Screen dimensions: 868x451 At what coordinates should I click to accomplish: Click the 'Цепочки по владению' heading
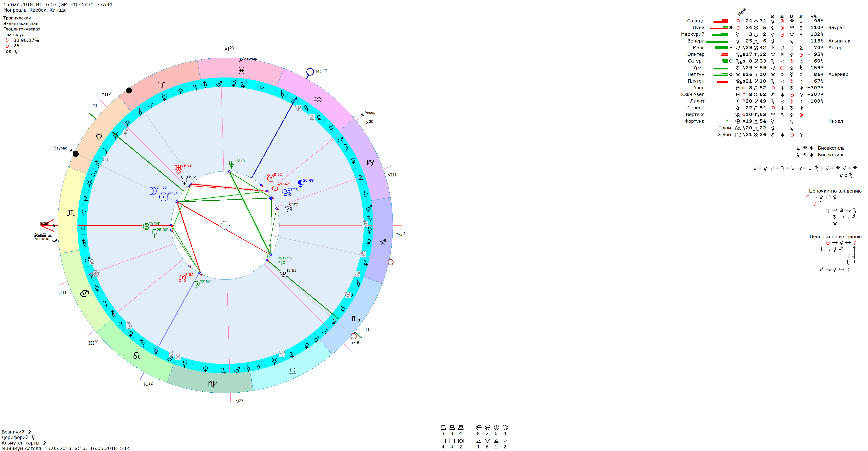(835, 191)
